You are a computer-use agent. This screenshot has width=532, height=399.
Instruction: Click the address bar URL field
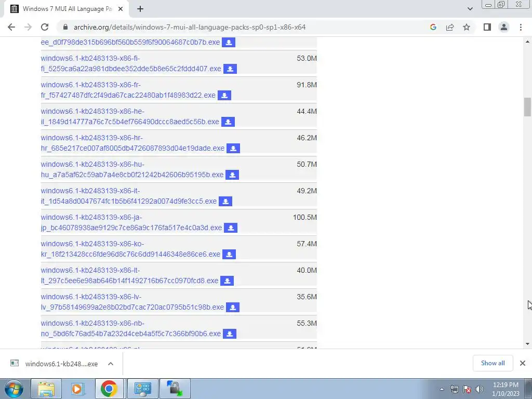point(244,27)
